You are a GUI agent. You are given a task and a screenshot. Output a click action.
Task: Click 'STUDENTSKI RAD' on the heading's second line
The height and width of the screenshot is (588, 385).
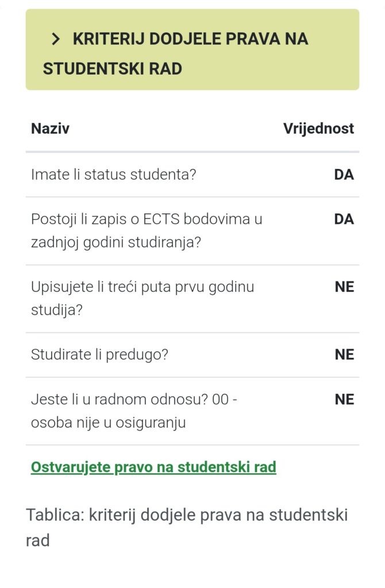pyautogui.click(x=112, y=69)
